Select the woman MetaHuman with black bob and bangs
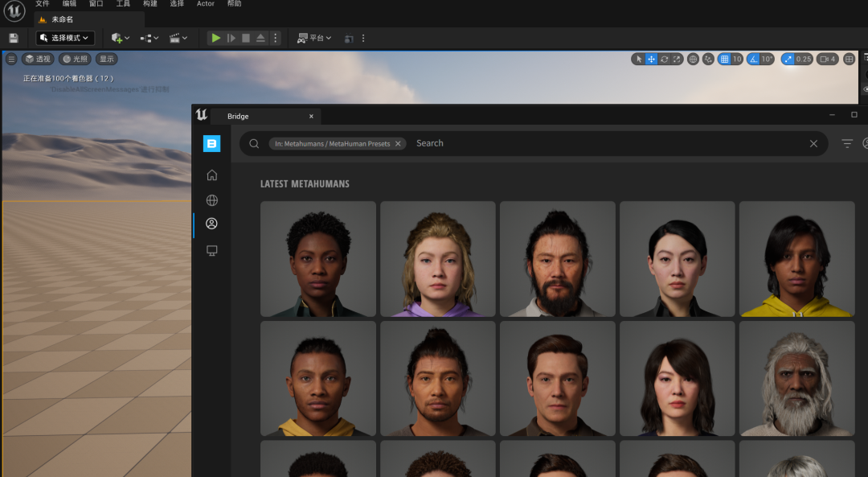 click(677, 378)
